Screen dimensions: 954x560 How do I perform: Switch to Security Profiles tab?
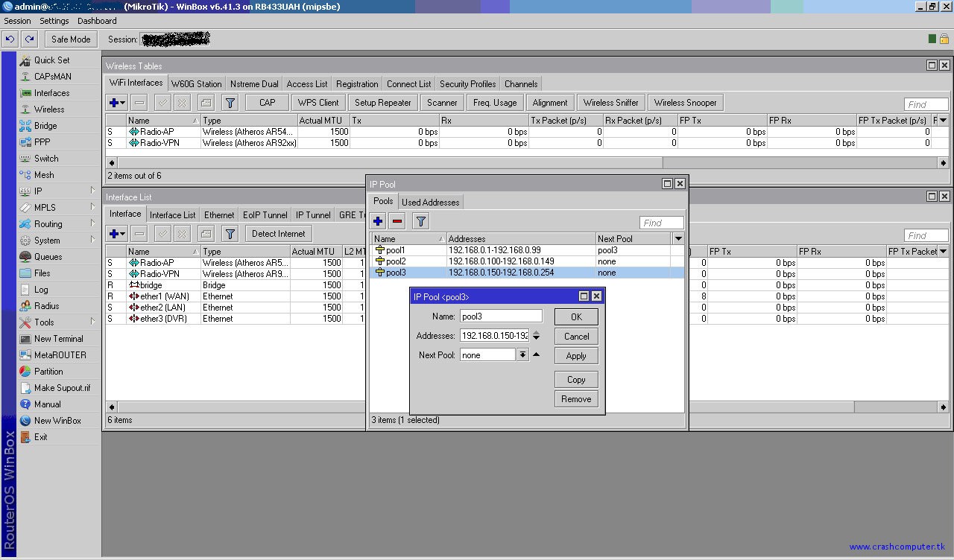point(467,83)
